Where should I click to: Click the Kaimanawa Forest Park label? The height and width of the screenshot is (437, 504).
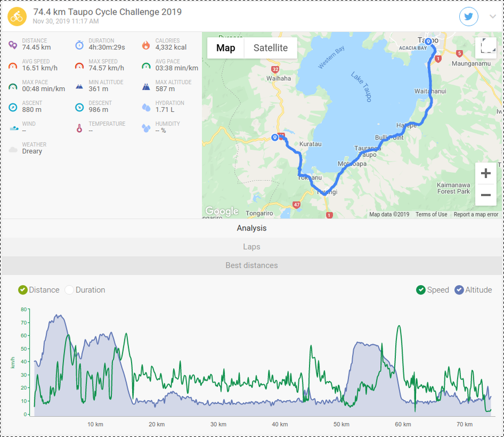point(453,188)
